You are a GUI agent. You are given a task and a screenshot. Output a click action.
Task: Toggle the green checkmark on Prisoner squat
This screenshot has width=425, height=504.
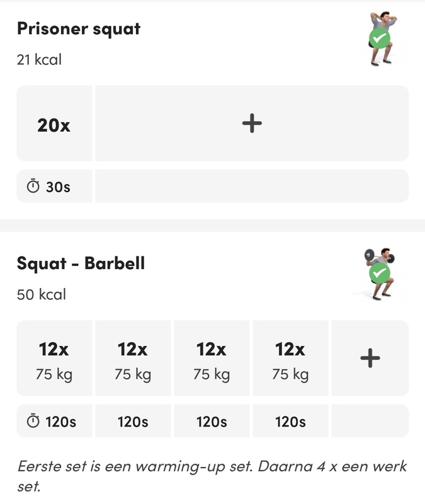coord(379,39)
